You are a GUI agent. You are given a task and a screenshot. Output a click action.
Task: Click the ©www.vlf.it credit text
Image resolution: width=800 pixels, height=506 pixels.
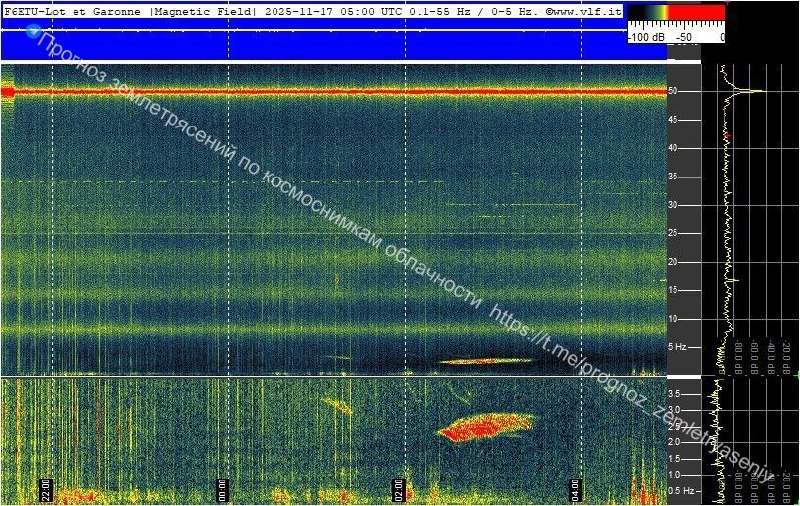(584, 12)
